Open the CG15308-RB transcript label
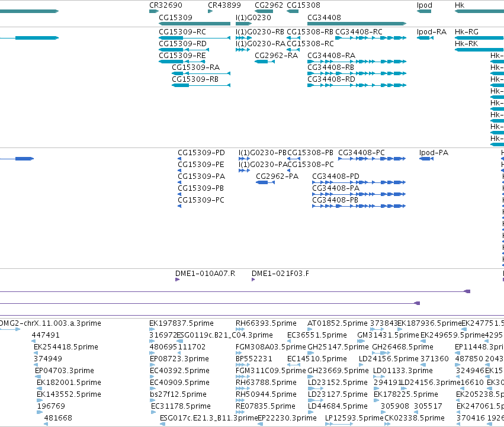Screen dimensions: 504x427 click(x=310, y=32)
